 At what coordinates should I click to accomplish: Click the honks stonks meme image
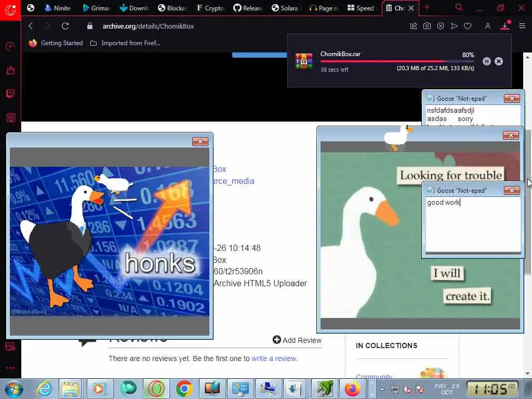109,241
